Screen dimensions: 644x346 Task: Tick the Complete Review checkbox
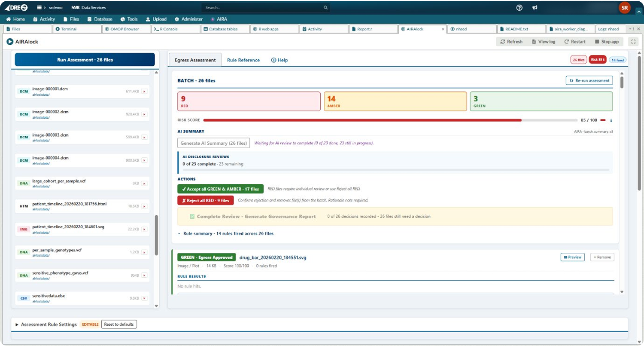[192, 217]
